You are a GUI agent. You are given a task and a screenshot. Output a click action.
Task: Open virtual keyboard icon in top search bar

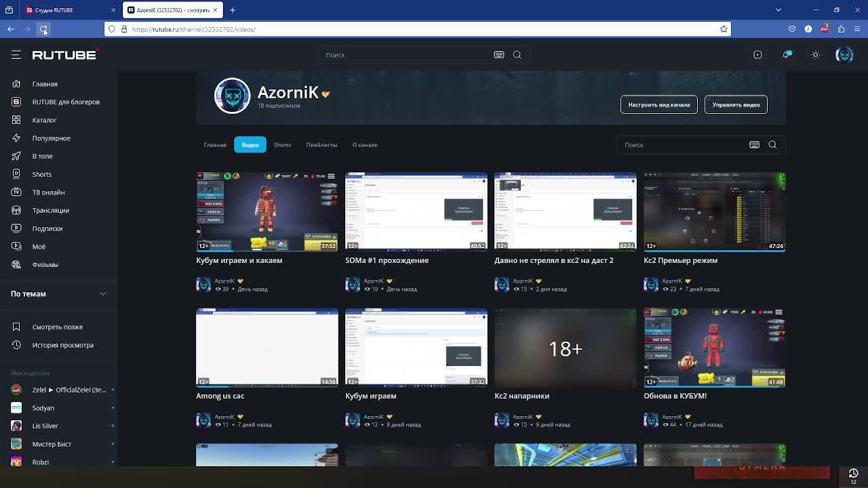[499, 55]
